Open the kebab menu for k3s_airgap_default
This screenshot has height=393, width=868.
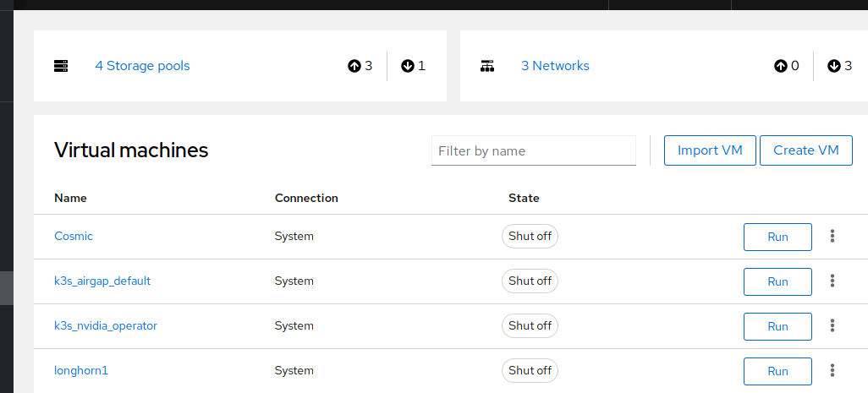click(x=832, y=281)
